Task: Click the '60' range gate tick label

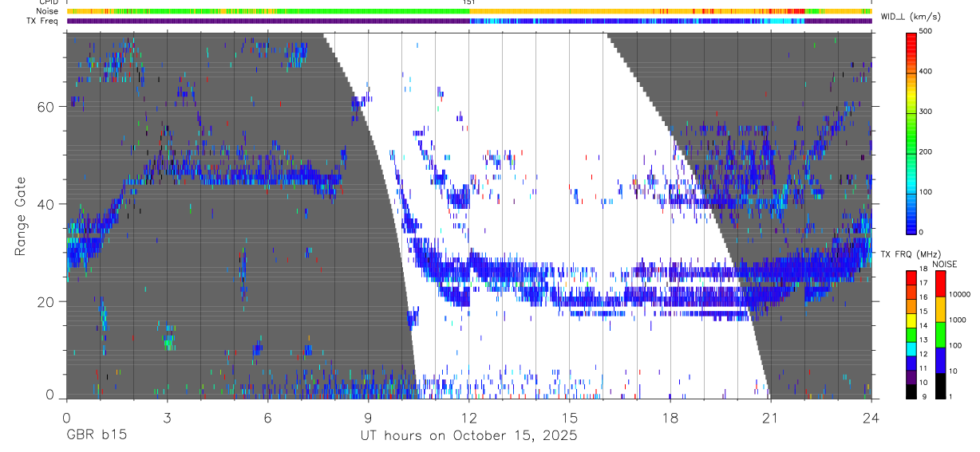Action: 46,106
